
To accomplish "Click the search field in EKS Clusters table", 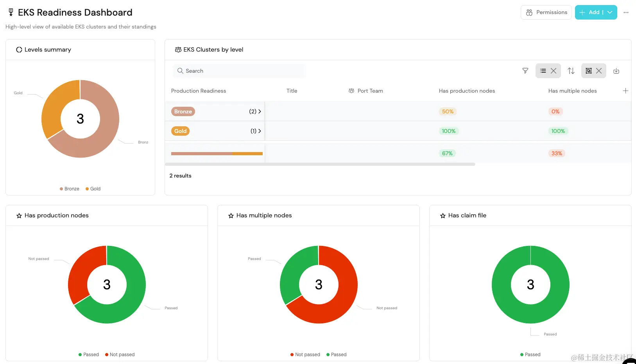I will click(239, 71).
